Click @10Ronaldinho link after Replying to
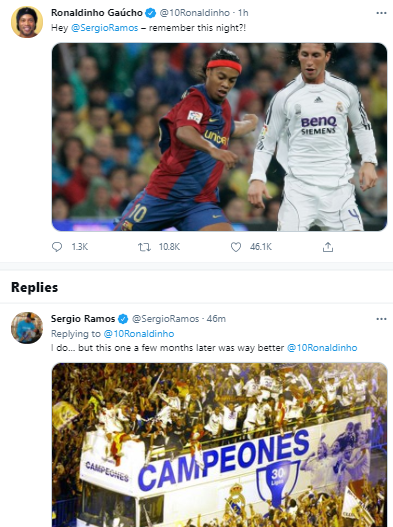The width and height of the screenshot is (393, 527). click(139, 334)
